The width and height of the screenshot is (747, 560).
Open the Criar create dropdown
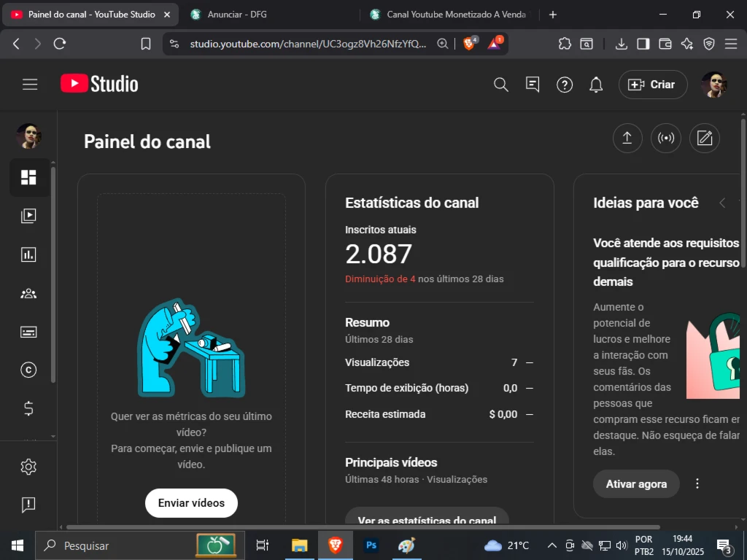tap(652, 85)
